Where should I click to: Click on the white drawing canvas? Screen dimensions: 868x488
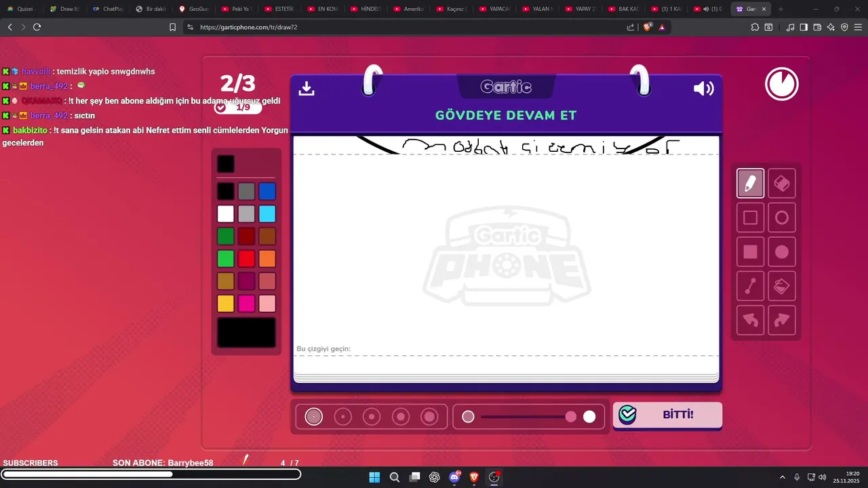pyautogui.click(x=506, y=254)
